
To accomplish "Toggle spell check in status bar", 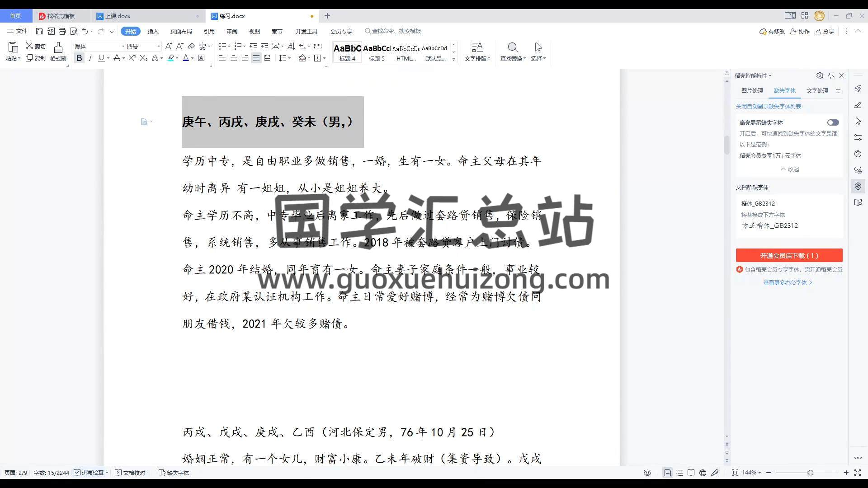I will click(x=89, y=473).
